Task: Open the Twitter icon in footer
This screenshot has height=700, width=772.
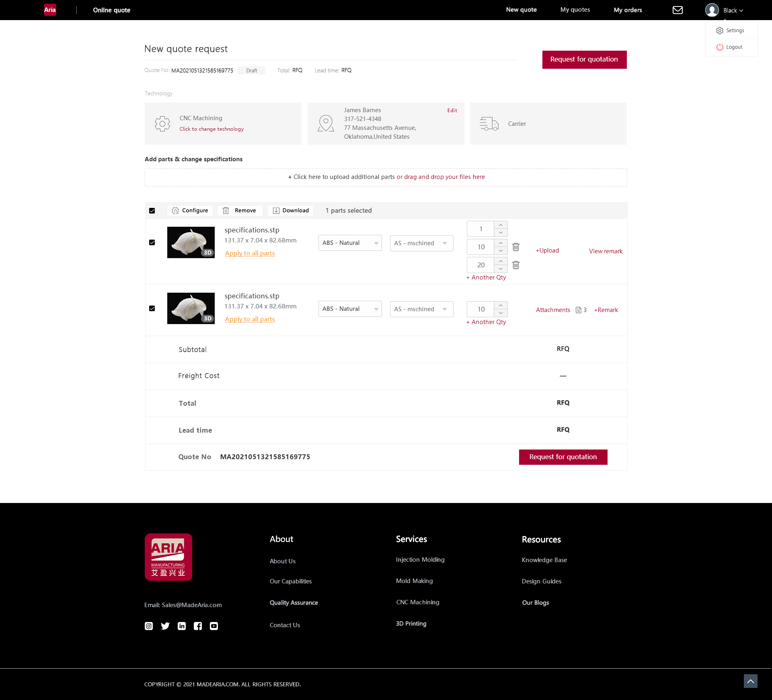Action: pos(165,626)
